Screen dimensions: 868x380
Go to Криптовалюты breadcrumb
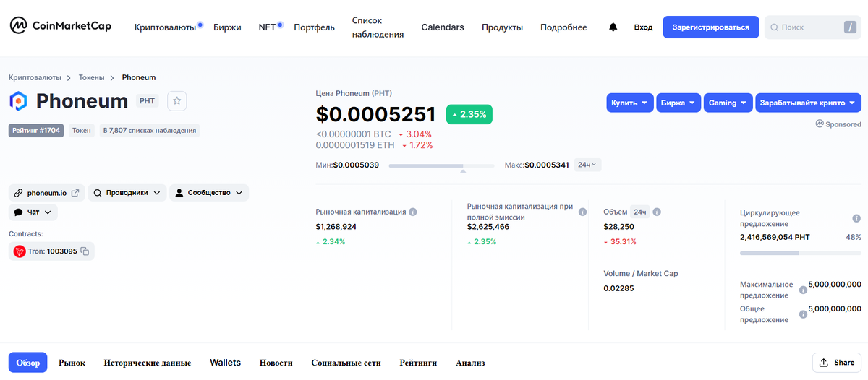(x=35, y=77)
